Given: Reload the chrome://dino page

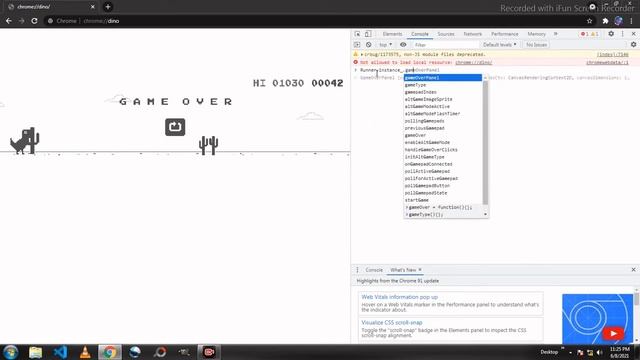Looking at the screenshot, I should [x=34, y=21].
